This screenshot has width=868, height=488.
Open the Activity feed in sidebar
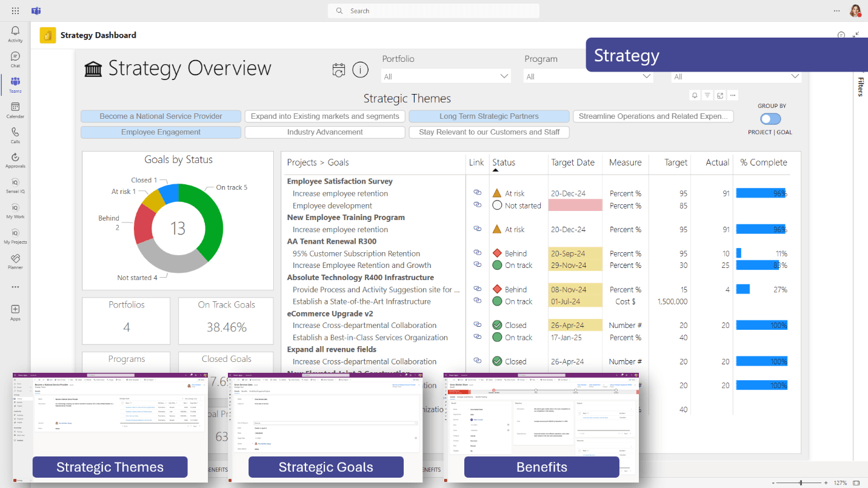click(15, 34)
